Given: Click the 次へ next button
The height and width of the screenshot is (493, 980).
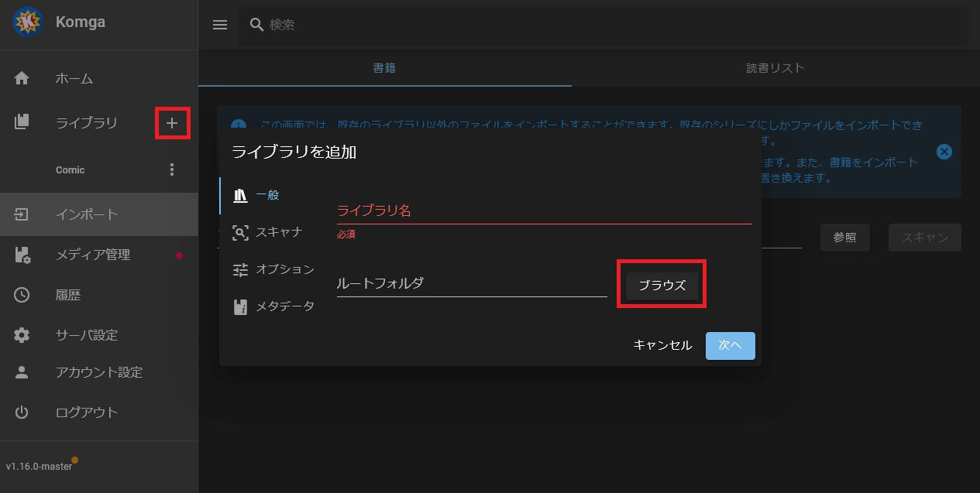Looking at the screenshot, I should point(731,346).
